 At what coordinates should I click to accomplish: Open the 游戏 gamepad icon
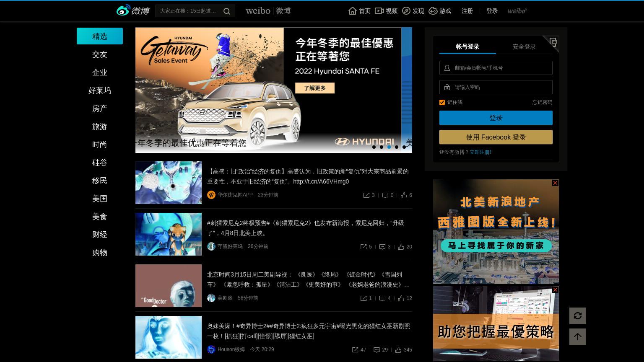pyautogui.click(x=433, y=11)
